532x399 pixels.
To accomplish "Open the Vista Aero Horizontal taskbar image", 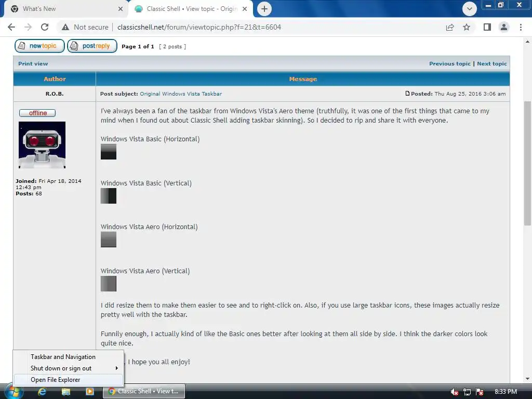I will coord(109,240).
